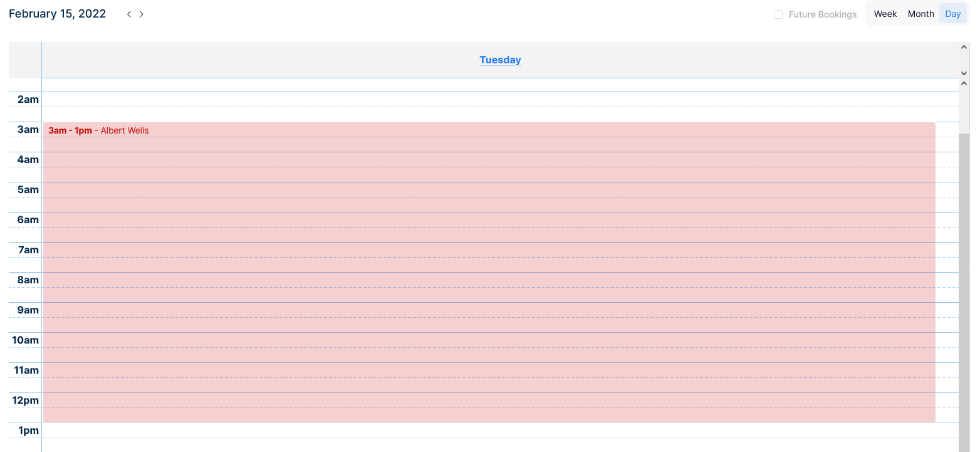The width and height of the screenshot is (980, 452).
Task: Switch to Week view
Action: click(885, 14)
